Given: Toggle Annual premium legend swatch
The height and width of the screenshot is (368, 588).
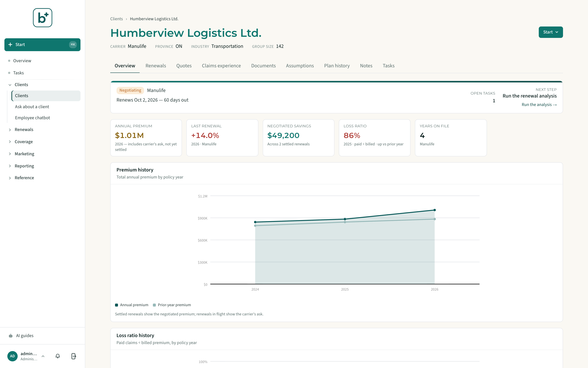Looking at the screenshot, I should (x=116, y=305).
